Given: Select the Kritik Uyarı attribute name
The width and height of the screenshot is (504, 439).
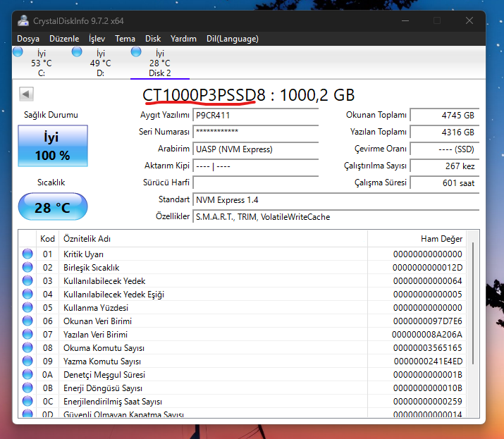Looking at the screenshot, I should (83, 254).
